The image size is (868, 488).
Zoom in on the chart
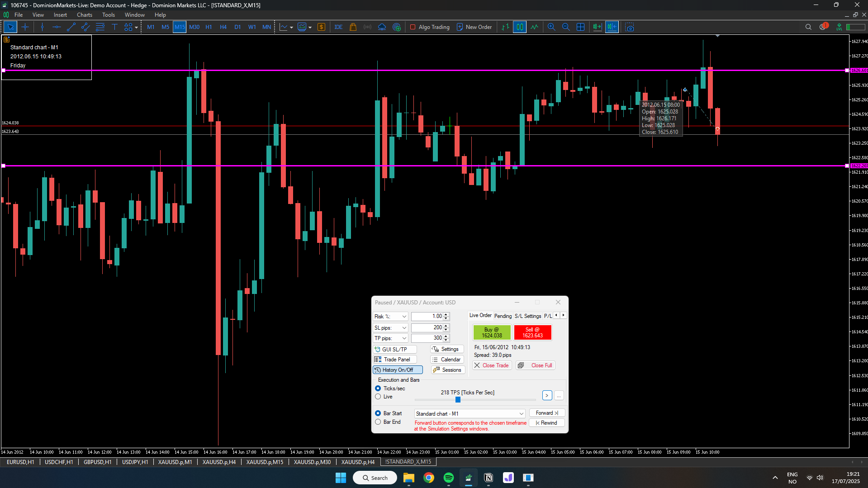551,27
